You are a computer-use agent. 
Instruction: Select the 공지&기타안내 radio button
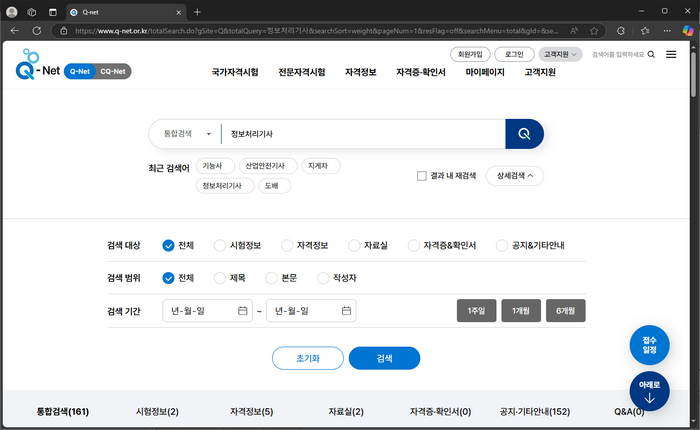502,246
